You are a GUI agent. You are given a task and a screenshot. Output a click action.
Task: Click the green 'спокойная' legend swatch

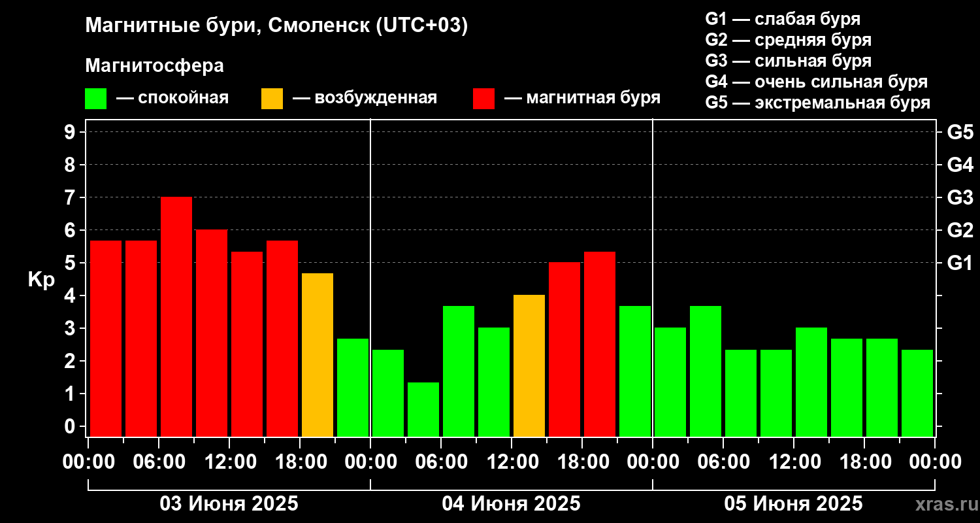95,99
